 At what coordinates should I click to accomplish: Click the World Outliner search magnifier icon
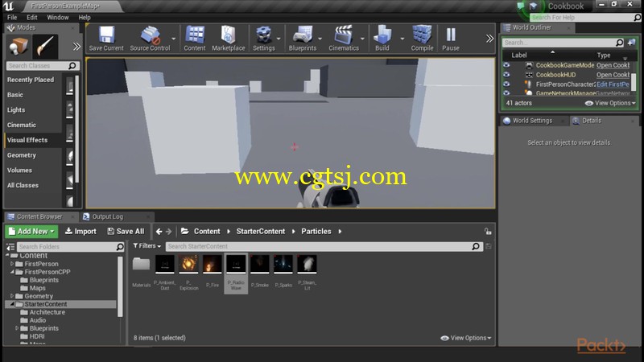619,43
